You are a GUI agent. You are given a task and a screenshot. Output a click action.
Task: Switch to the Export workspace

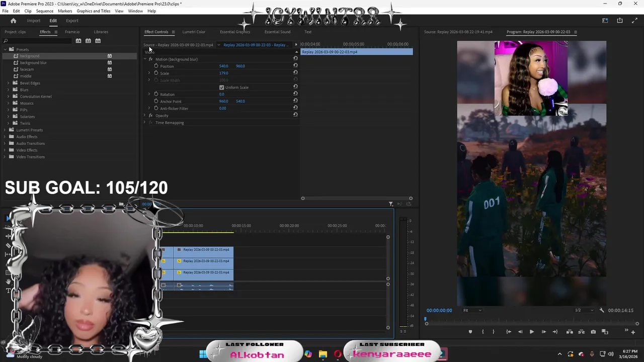pyautogui.click(x=72, y=21)
